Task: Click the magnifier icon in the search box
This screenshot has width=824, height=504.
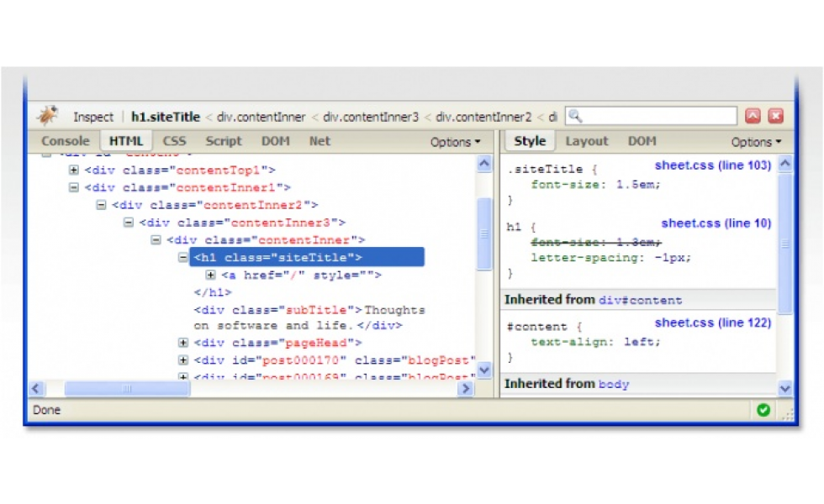Action: pyautogui.click(x=575, y=116)
